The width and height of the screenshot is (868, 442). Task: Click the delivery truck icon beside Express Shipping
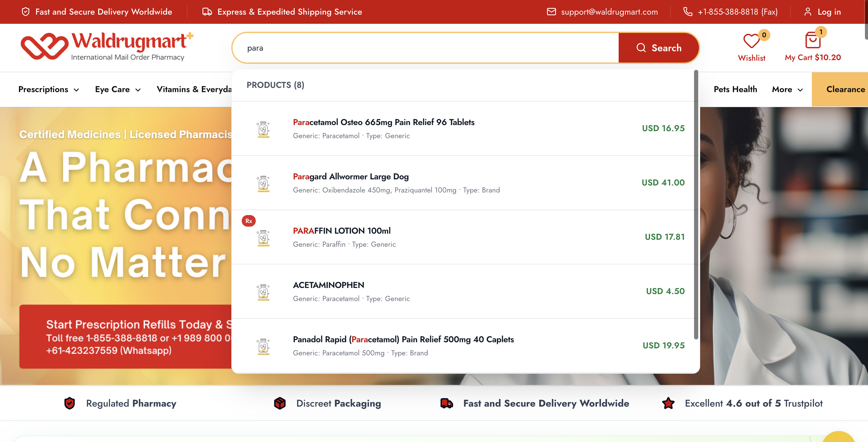[x=207, y=12]
